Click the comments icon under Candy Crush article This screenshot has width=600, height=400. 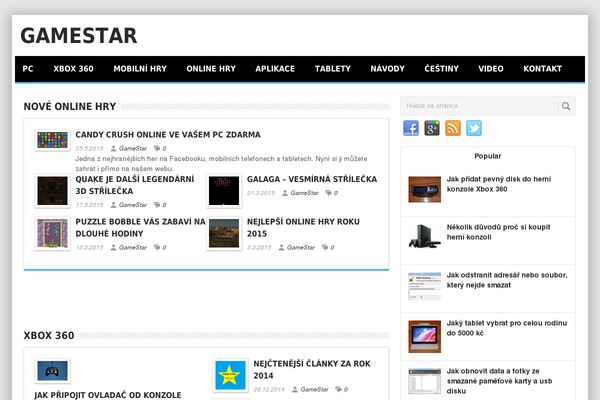157,148
